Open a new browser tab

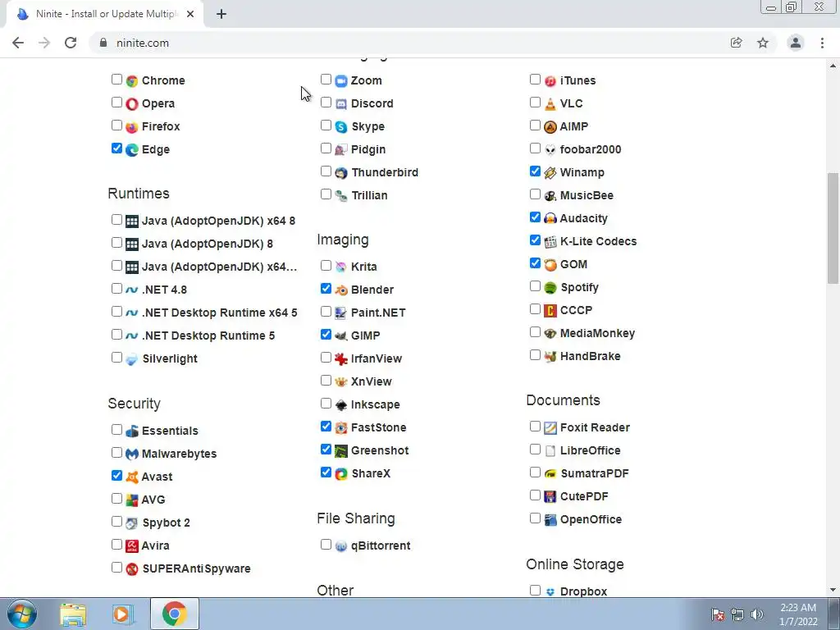[221, 15]
